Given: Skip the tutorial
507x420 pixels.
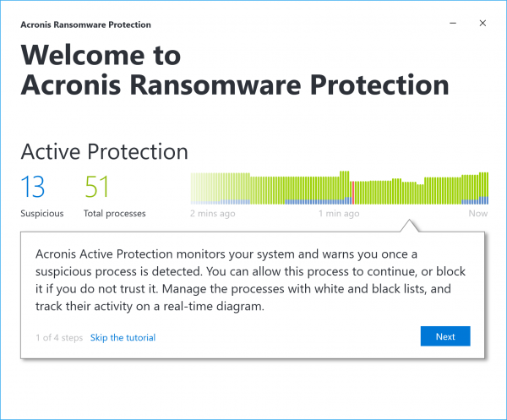Looking at the screenshot, I should (x=123, y=337).
